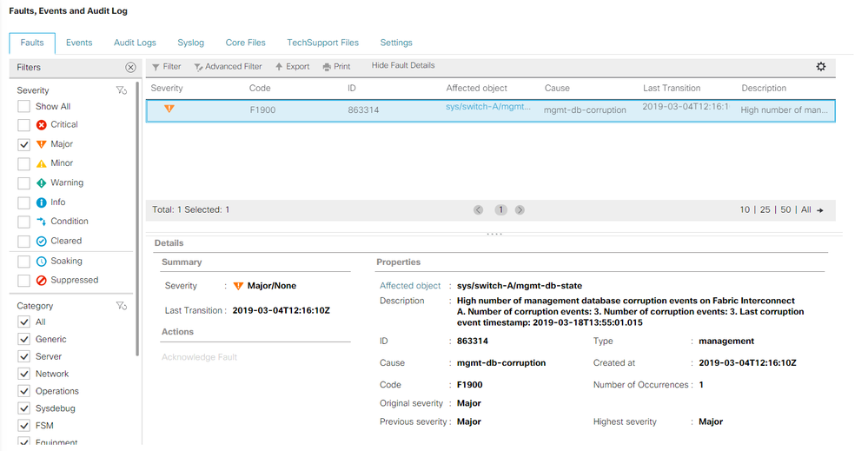Open the Advanced Filter tool
Viewport: 868px width, 451px height.
228,66
